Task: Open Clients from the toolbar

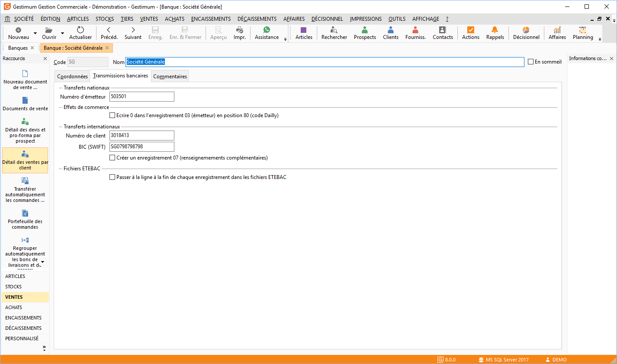Action: click(391, 30)
